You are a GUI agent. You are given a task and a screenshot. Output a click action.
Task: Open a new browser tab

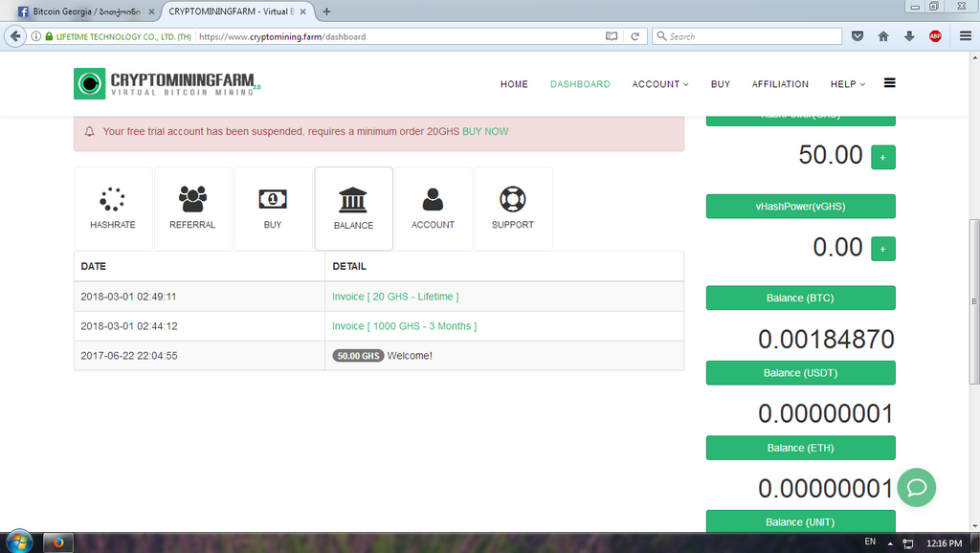coord(326,11)
